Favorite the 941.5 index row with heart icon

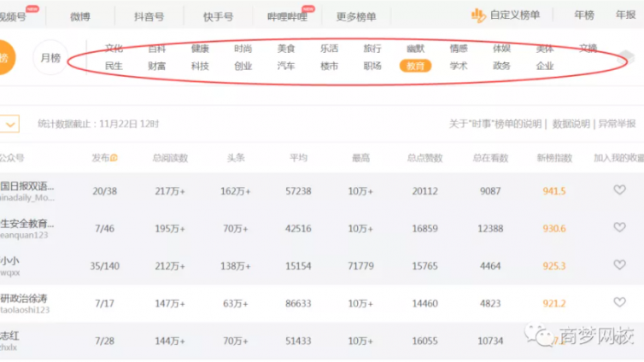point(619,190)
